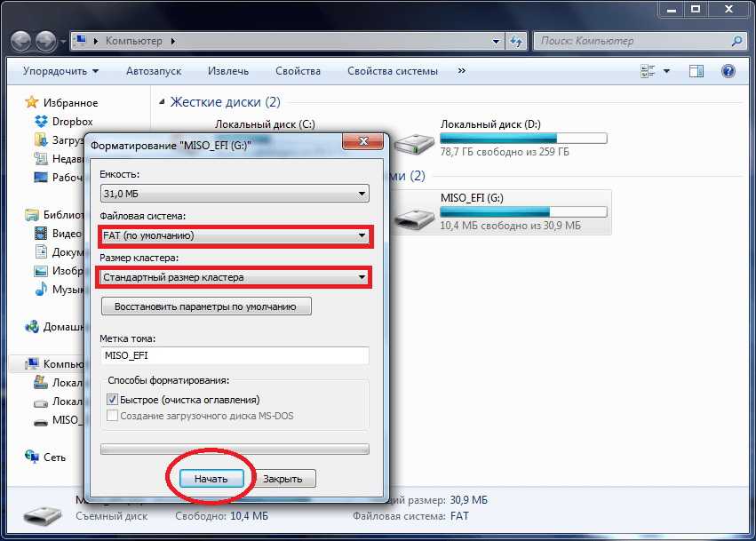
Task: Collapse the Жесткие диски group
Action: pyautogui.click(x=162, y=102)
